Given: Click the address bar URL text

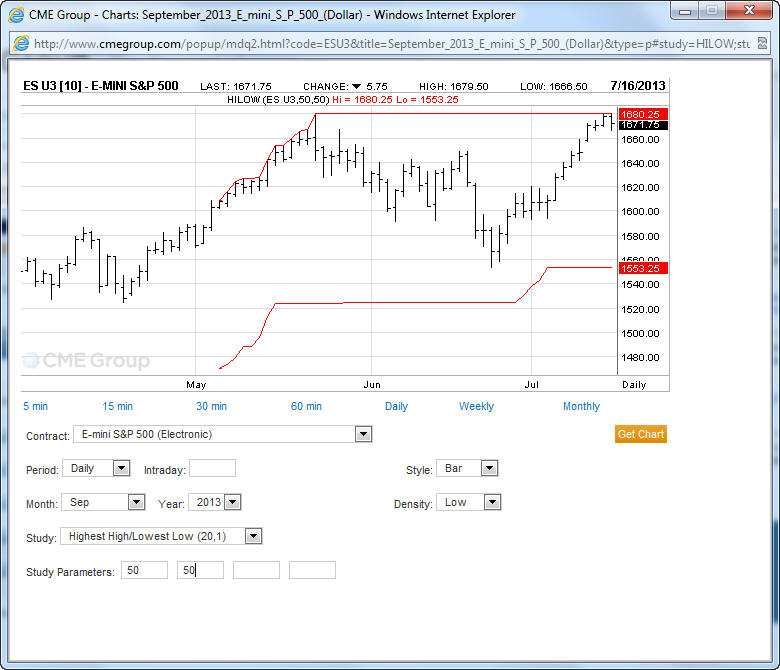Looking at the screenshot, I should point(392,44).
